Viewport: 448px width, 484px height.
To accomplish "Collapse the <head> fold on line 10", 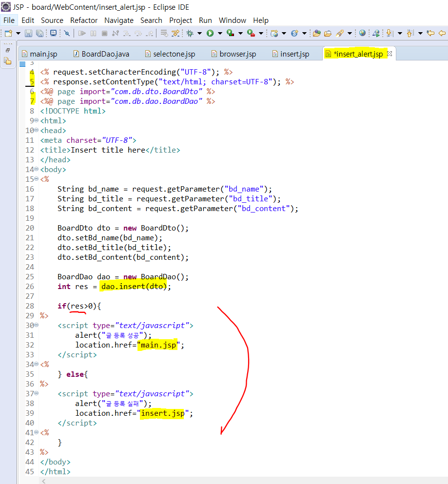I will click(37, 130).
